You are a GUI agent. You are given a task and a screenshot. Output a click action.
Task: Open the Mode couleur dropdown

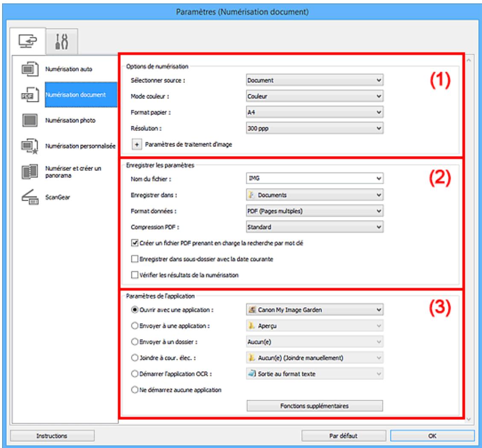315,96
